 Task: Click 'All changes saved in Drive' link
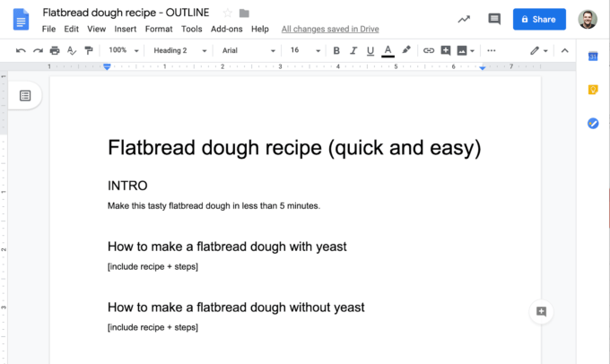tap(330, 29)
